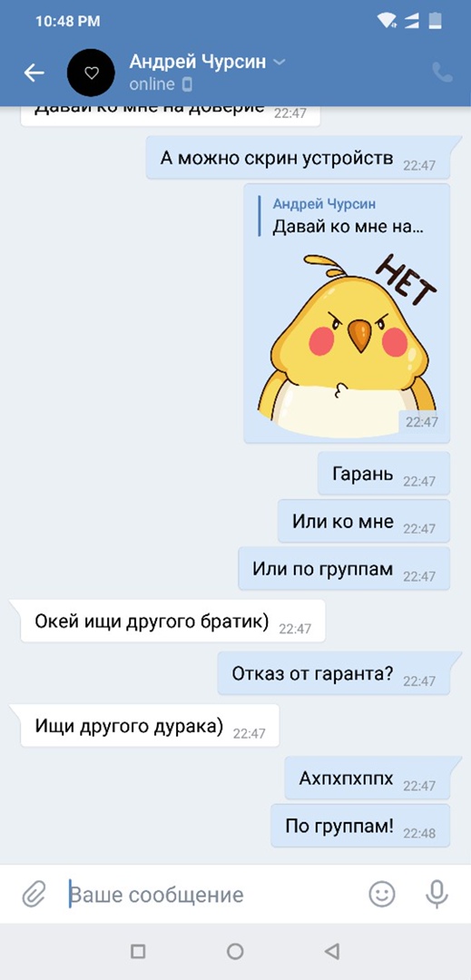Open the yellow bird 'НЕТ' sticker

click(348, 344)
